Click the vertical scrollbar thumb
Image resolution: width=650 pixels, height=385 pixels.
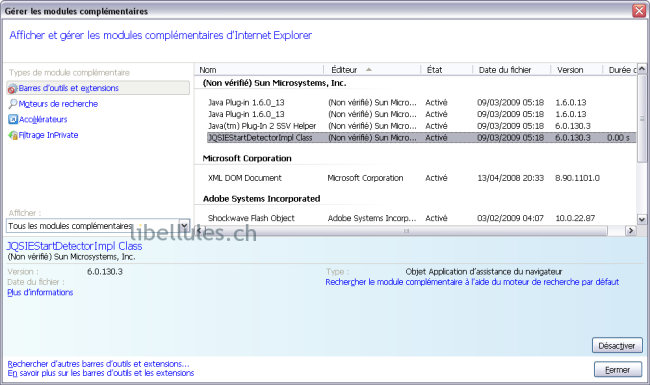point(642,118)
